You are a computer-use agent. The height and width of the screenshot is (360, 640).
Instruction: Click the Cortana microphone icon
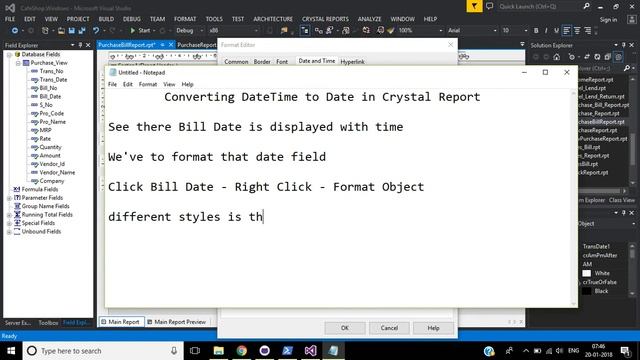[174, 351]
